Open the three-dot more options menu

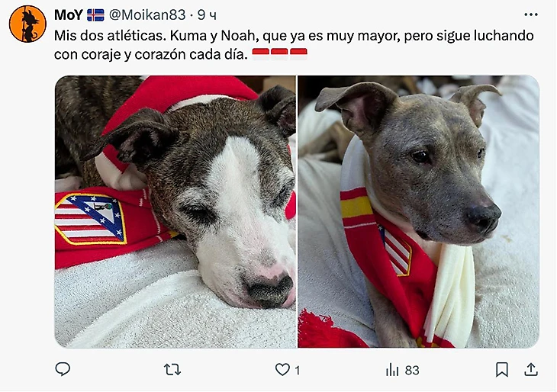(531, 14)
